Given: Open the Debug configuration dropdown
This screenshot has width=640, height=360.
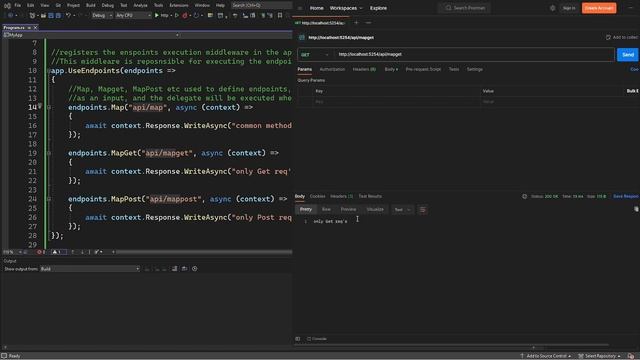Looking at the screenshot, I should pos(102,16).
